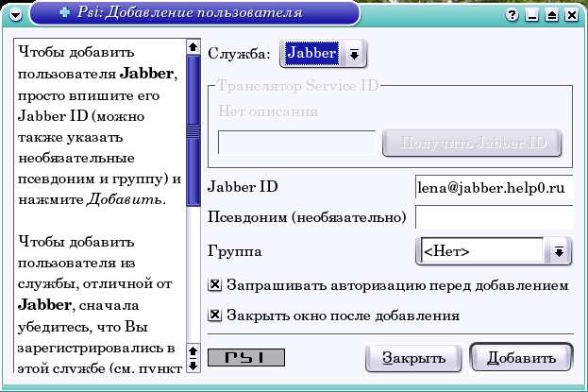This screenshot has width=588, height=392.
Task: Click the Служба: label
Action: tap(239, 54)
